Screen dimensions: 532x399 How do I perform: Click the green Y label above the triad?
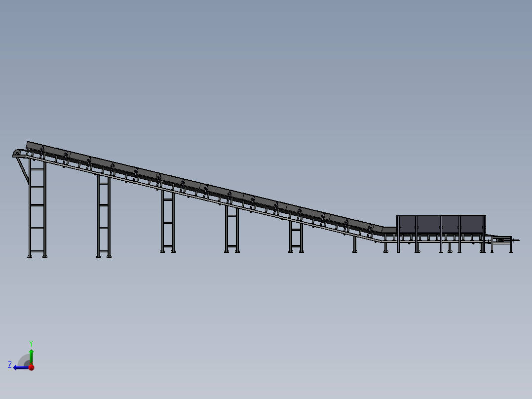pyautogui.click(x=31, y=343)
